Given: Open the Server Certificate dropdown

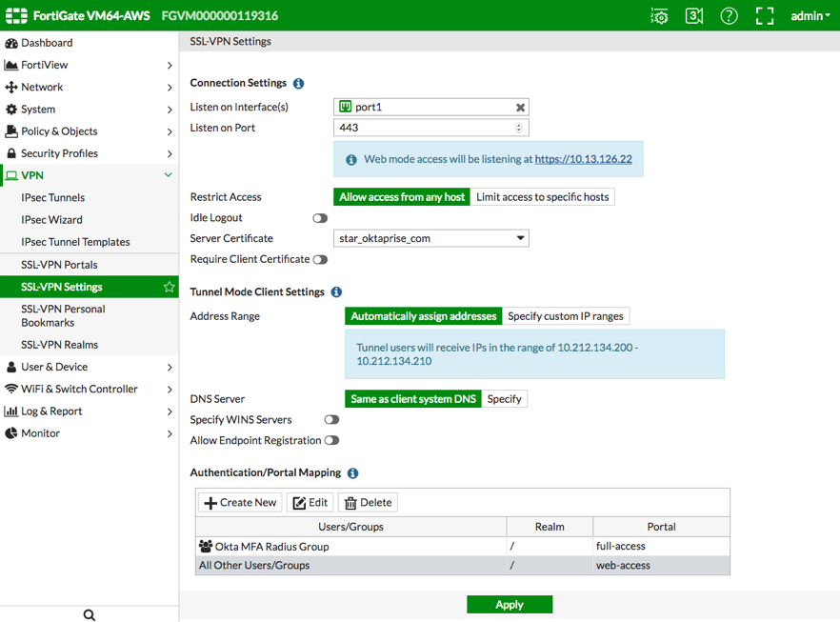Looking at the screenshot, I should point(430,238).
